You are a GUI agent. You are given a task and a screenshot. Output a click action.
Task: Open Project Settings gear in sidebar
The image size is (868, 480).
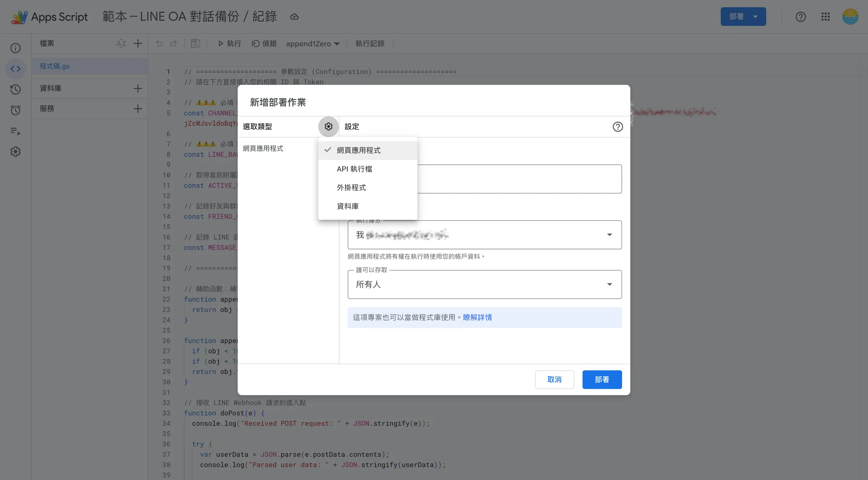coord(16,152)
